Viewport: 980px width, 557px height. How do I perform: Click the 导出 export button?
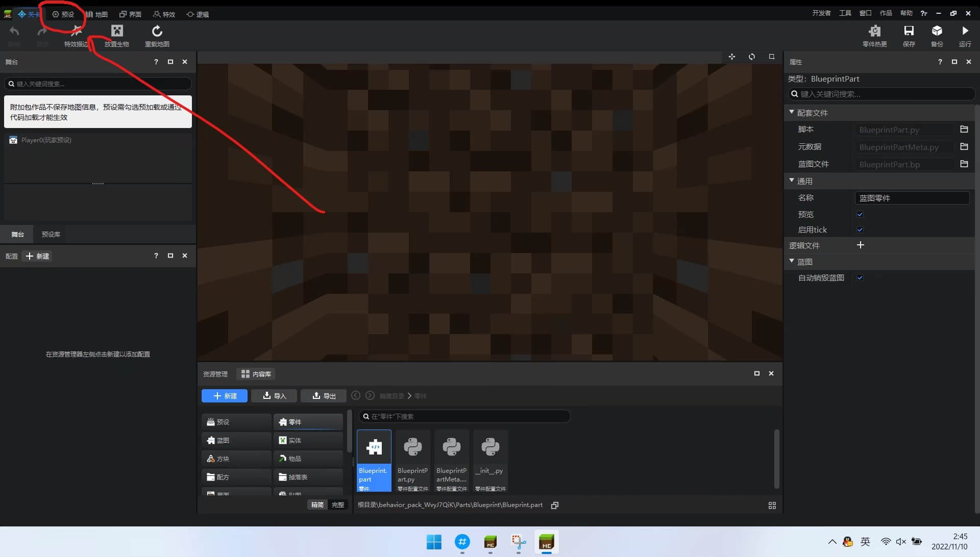324,396
